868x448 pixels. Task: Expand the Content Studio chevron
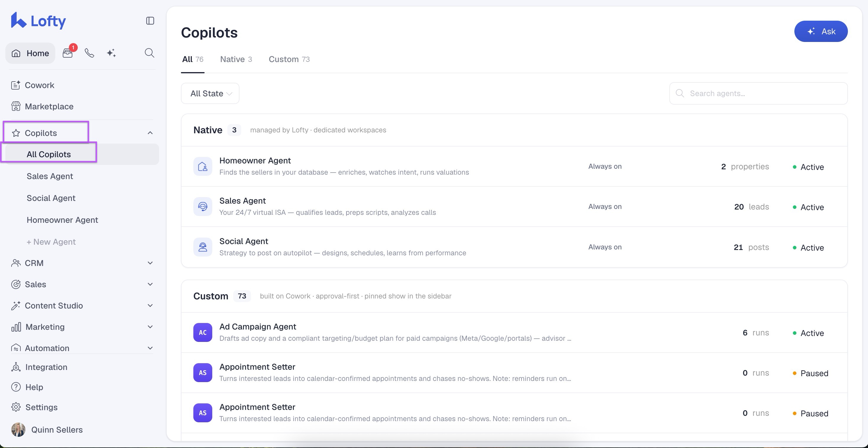click(x=150, y=306)
